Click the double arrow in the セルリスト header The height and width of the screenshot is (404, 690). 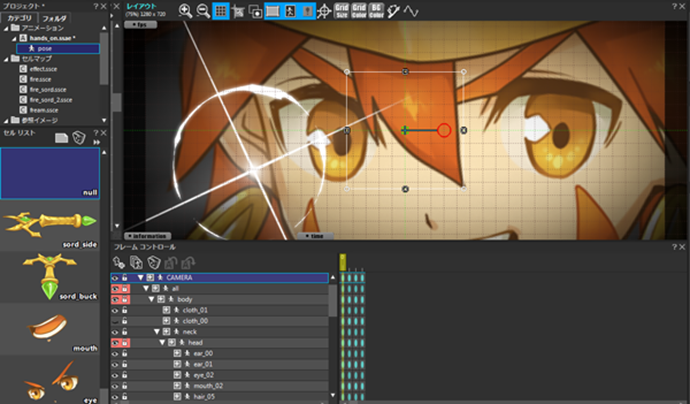[x=97, y=143]
